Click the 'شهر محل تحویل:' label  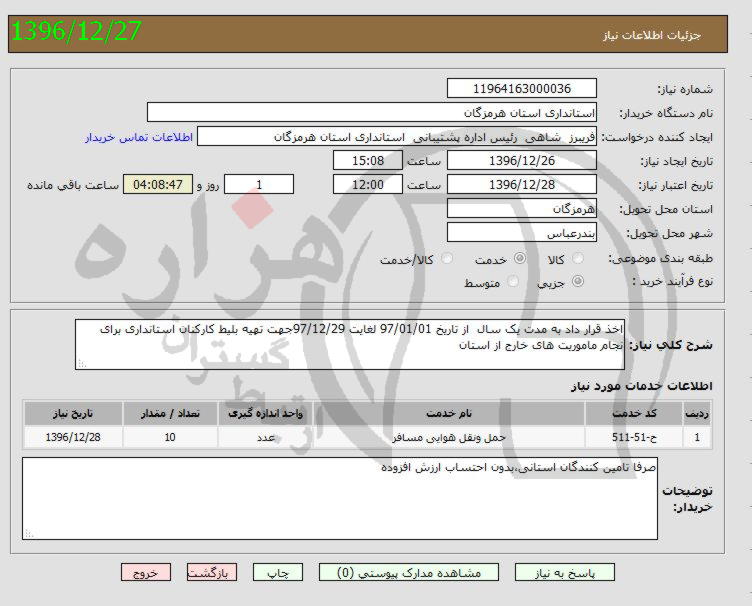670,233
